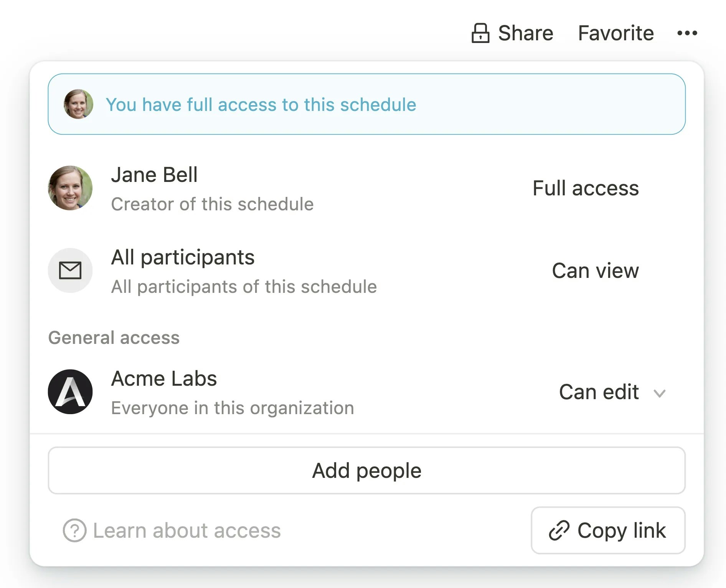
Task: Click the lock icon beside Share
Action: [480, 33]
